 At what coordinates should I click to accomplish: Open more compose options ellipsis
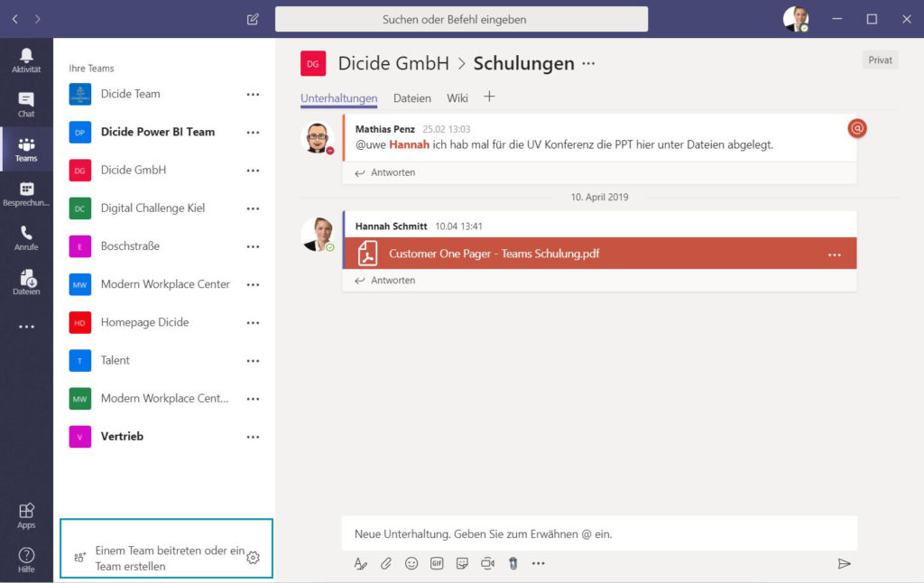coord(538,563)
